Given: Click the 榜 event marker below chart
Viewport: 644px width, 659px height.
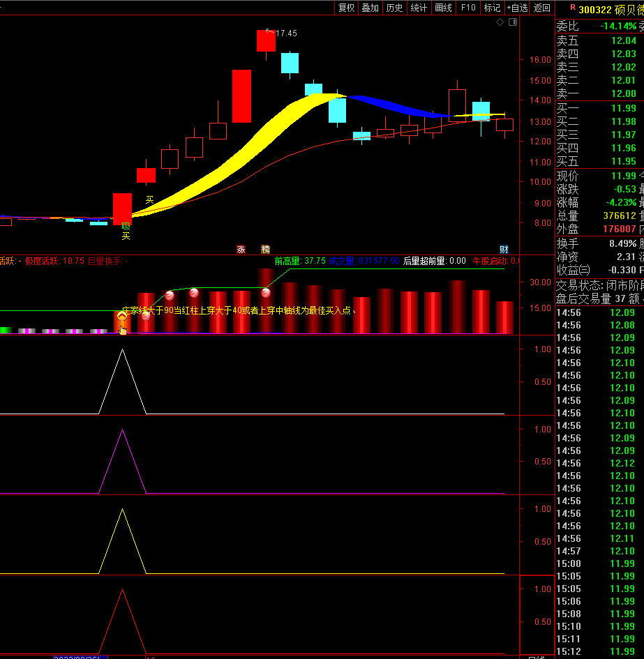Looking at the screenshot, I should (x=265, y=250).
